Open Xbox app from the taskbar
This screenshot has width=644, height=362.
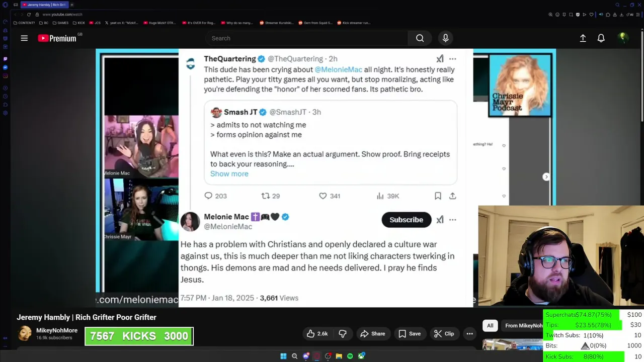coord(361,356)
